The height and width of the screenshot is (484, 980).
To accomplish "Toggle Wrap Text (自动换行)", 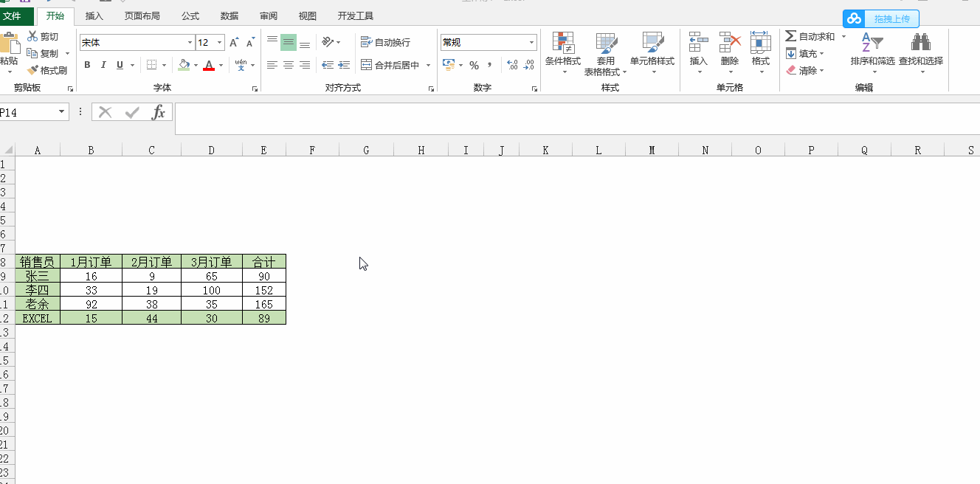I will point(385,42).
